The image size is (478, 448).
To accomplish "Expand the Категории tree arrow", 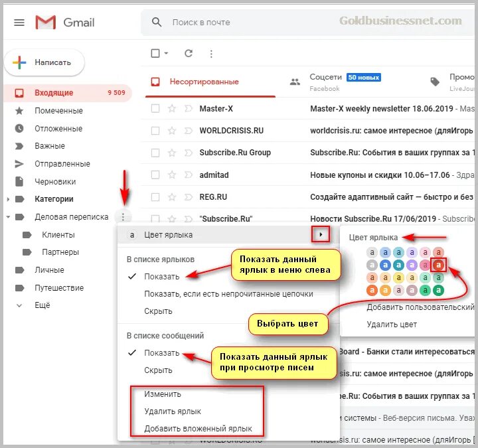I will [x=8, y=199].
